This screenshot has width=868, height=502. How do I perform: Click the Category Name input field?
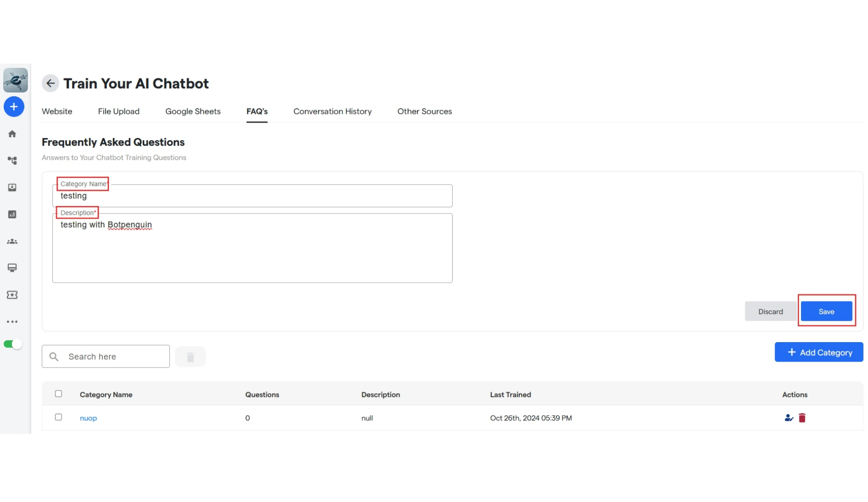click(x=252, y=196)
